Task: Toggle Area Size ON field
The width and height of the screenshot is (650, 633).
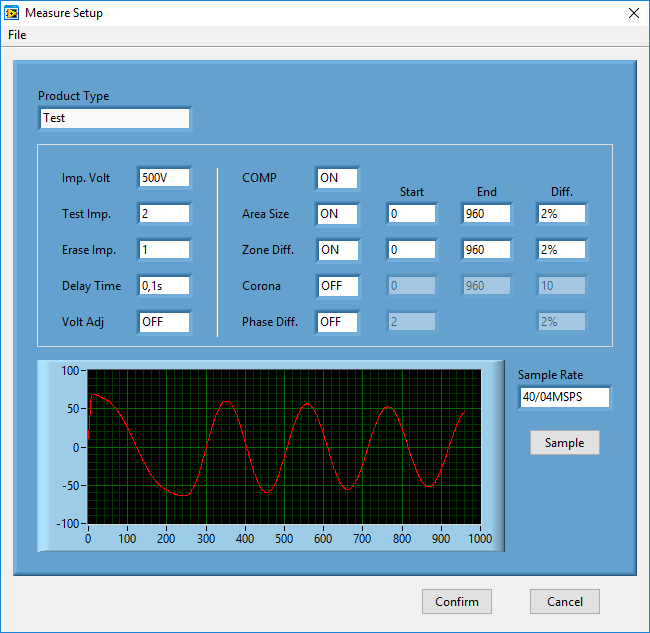Action: (337, 214)
